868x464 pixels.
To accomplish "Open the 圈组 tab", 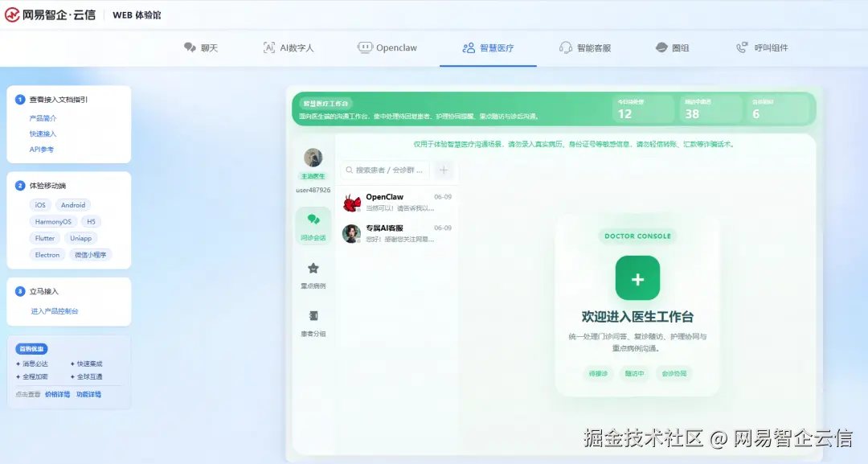I will point(672,48).
